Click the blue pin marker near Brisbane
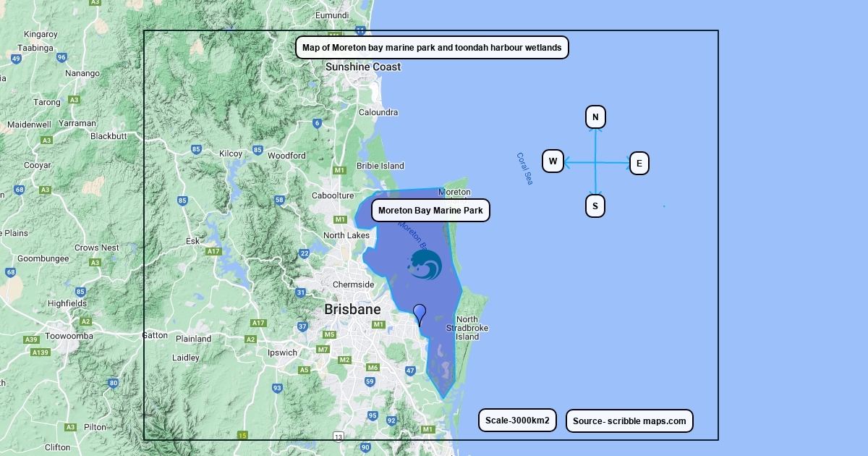868x456 pixels. (x=420, y=313)
